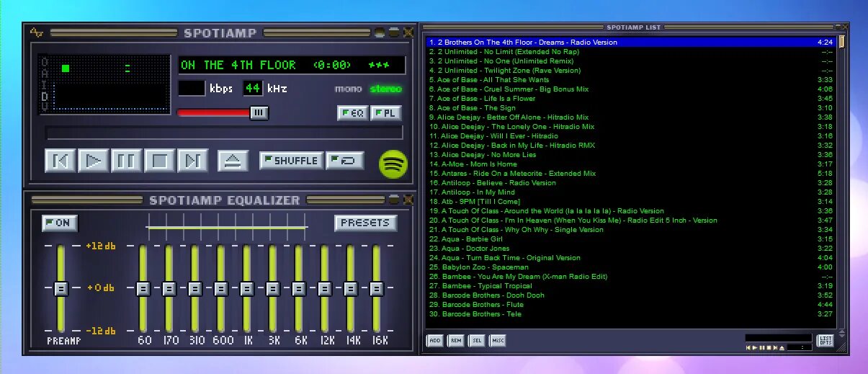Toggle the Shuffle button
Image resolution: width=868 pixels, height=374 pixels.
click(x=291, y=160)
